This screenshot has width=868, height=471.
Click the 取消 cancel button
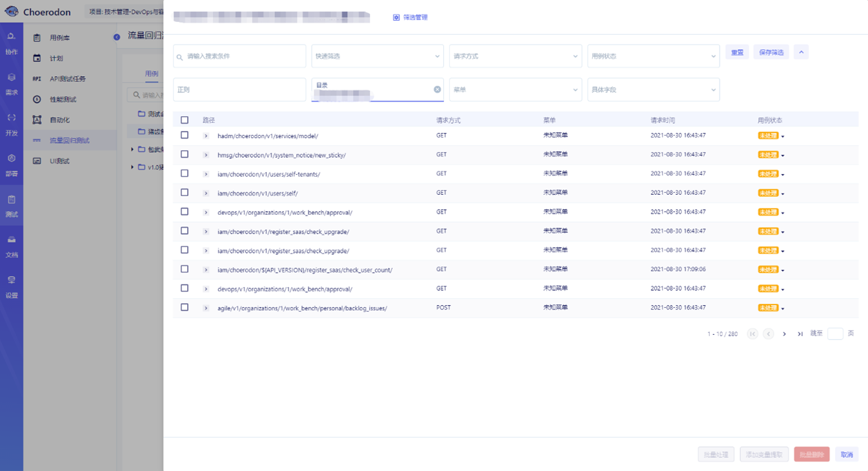click(x=847, y=455)
